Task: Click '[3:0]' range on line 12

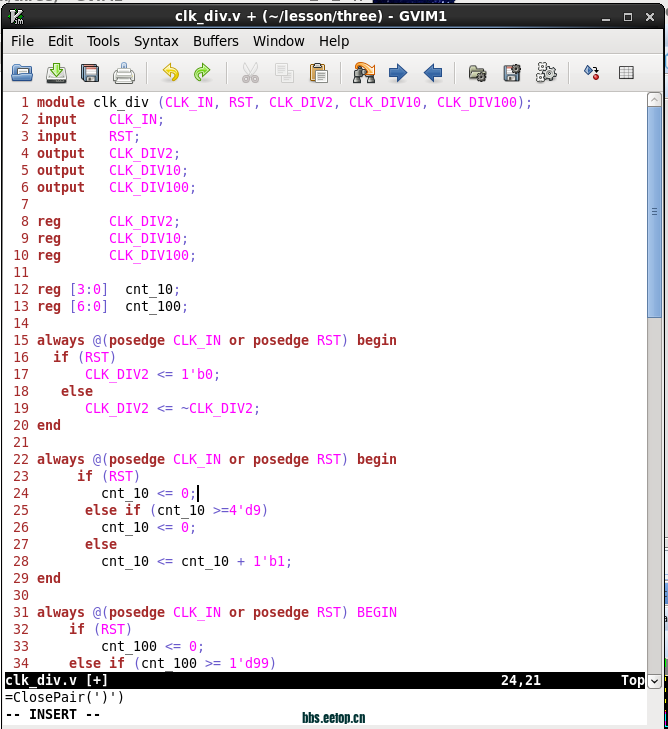Action: pos(89,289)
